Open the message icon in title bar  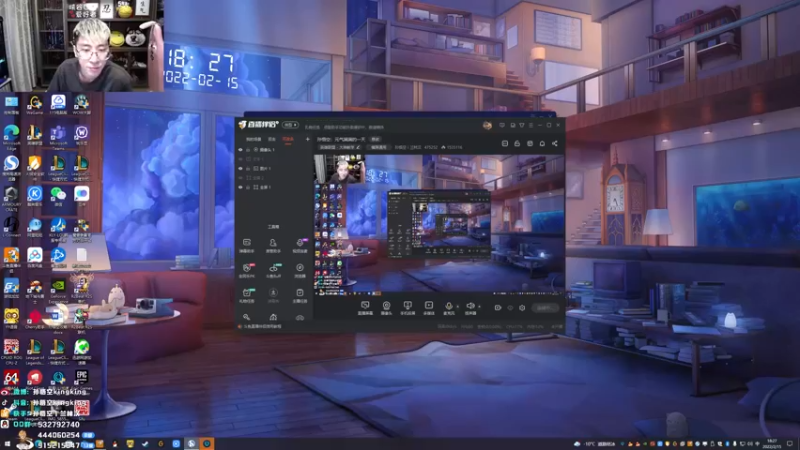point(502,125)
